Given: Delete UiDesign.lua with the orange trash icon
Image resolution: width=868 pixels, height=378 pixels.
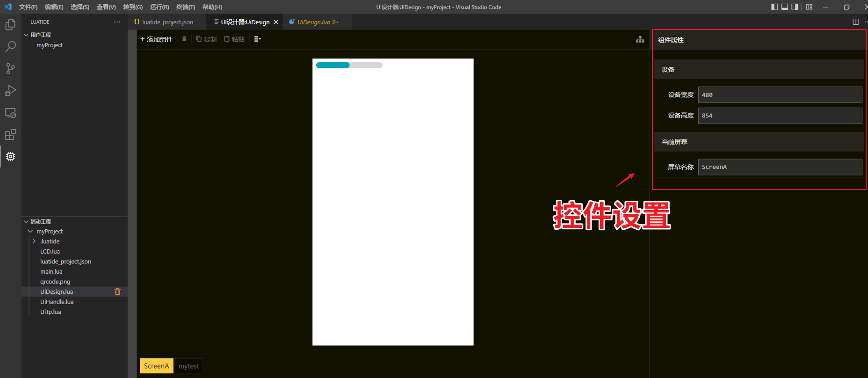Looking at the screenshot, I should (117, 291).
